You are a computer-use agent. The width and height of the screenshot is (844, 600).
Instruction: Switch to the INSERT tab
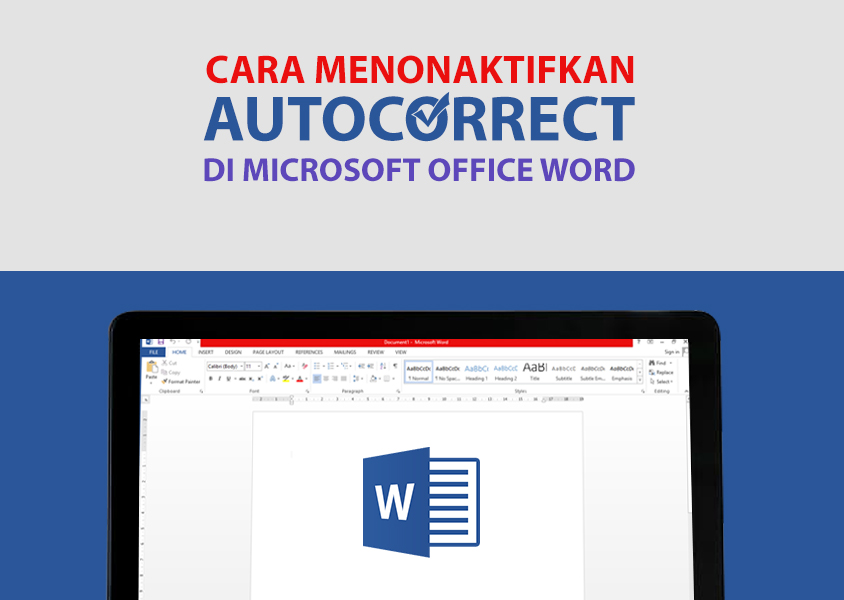(206, 352)
